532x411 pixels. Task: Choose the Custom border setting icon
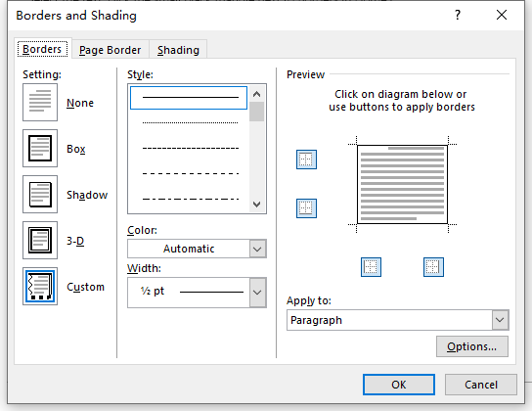click(x=40, y=286)
